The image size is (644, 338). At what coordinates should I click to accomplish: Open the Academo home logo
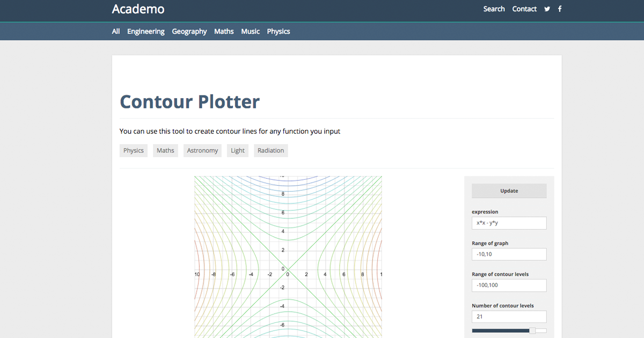[x=138, y=9]
